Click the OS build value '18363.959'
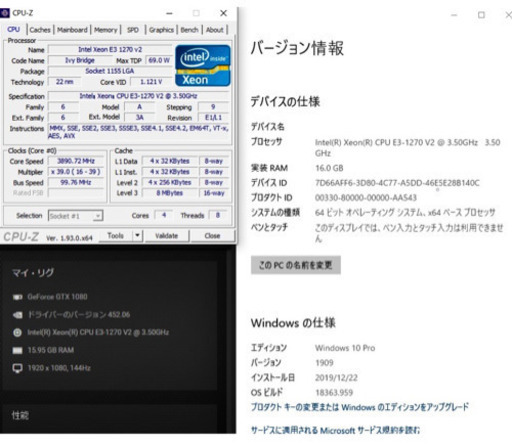The image size is (512, 446). [x=334, y=393]
